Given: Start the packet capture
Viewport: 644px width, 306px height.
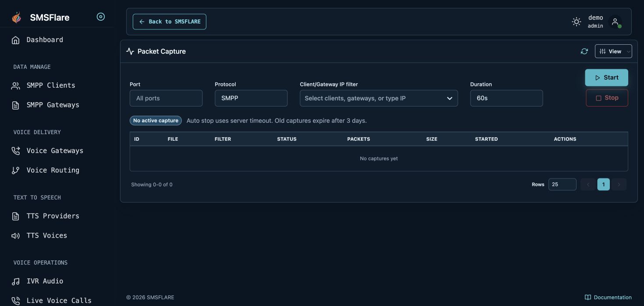Looking at the screenshot, I should point(606,78).
